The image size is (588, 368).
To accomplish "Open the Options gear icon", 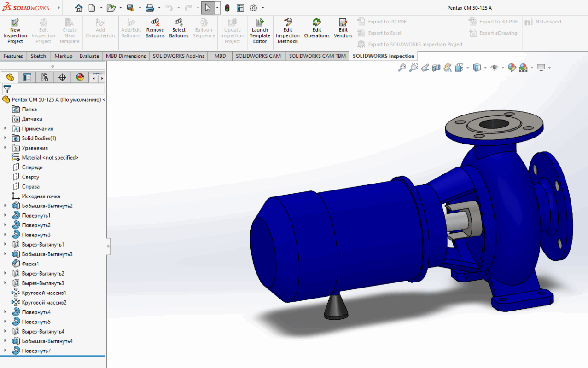I will point(254,8).
